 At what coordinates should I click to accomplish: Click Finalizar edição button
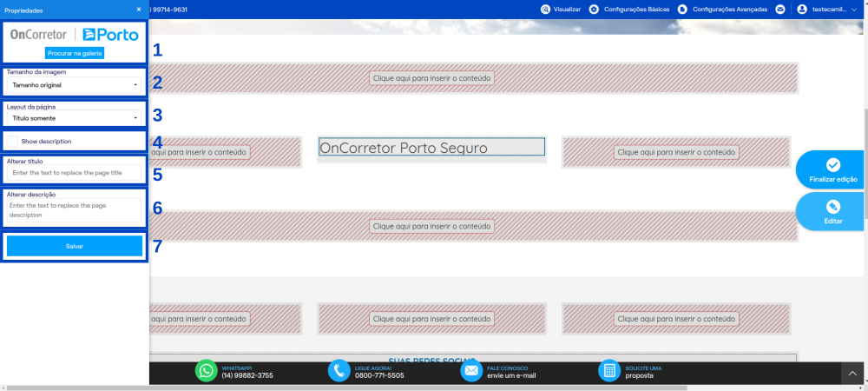pyautogui.click(x=832, y=170)
